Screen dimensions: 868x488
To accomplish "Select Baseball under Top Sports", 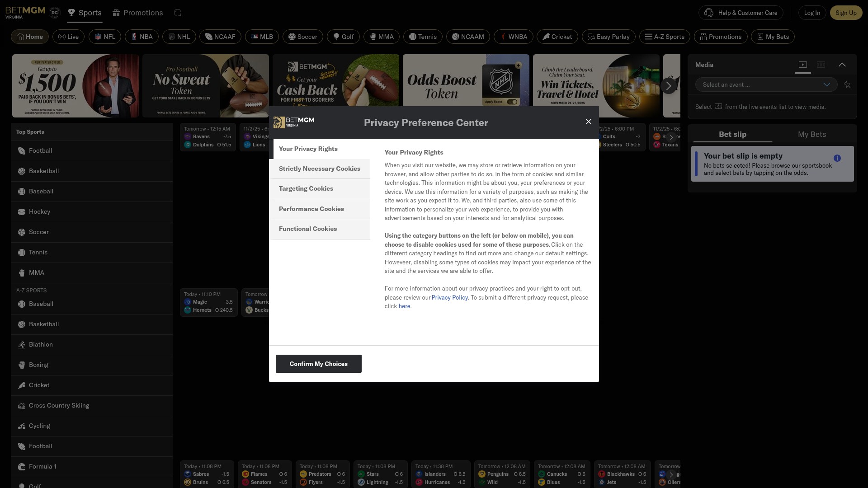I will 92,192.
